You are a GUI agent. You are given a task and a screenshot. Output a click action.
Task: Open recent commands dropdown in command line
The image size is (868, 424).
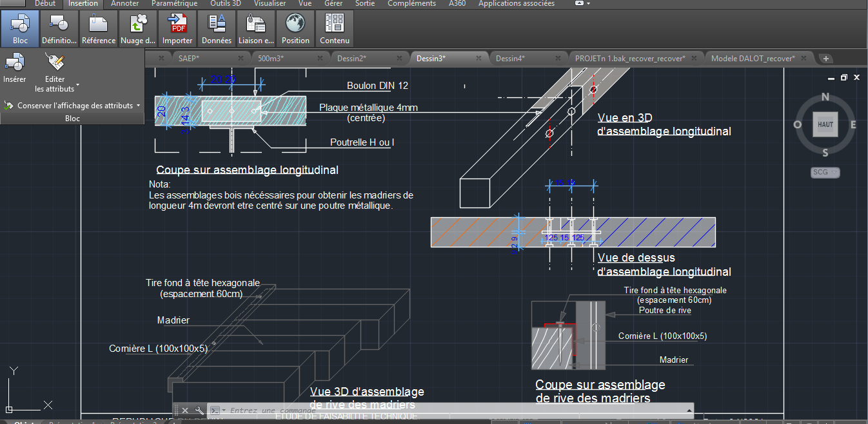click(x=224, y=410)
